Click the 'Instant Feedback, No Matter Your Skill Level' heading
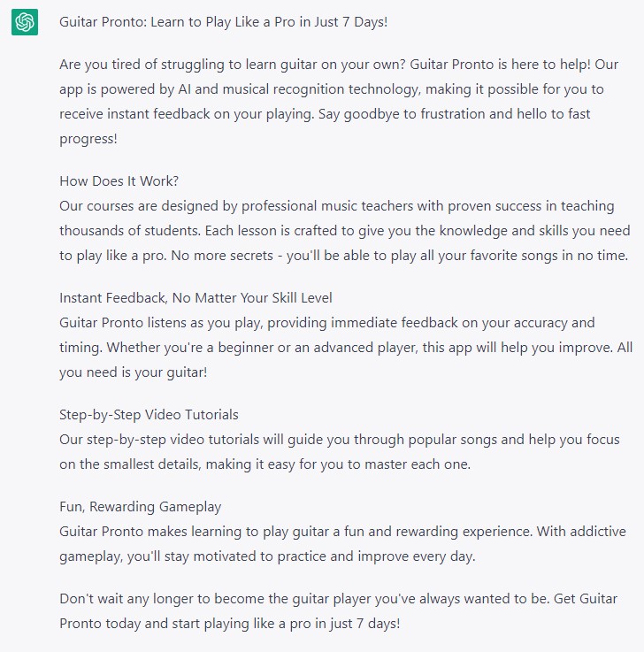Viewport: 644px width, 652px height. (195, 298)
